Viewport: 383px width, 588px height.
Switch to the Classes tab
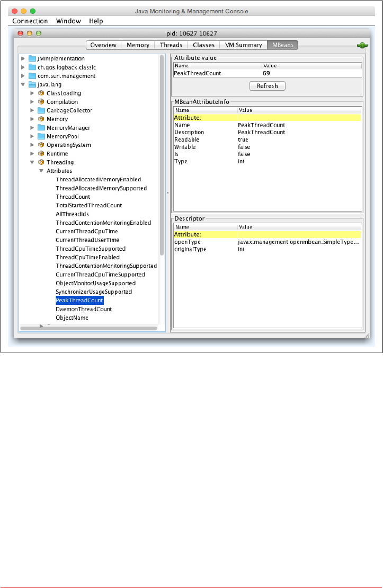(203, 45)
